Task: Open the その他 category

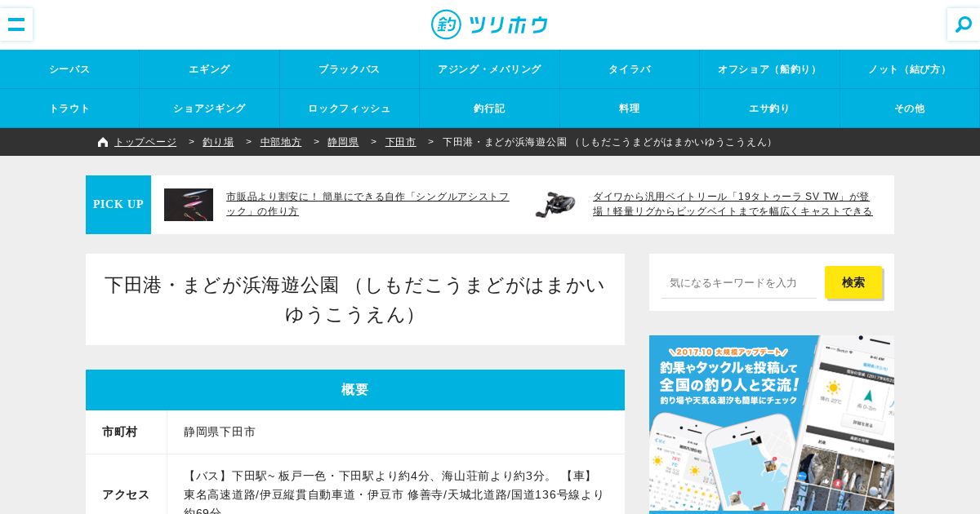Action: click(910, 109)
